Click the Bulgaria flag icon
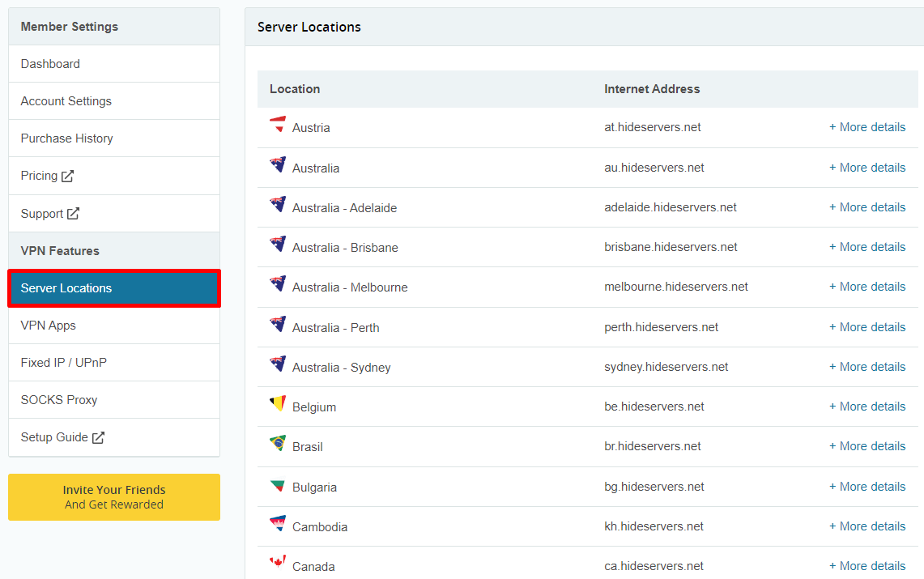 [278, 485]
